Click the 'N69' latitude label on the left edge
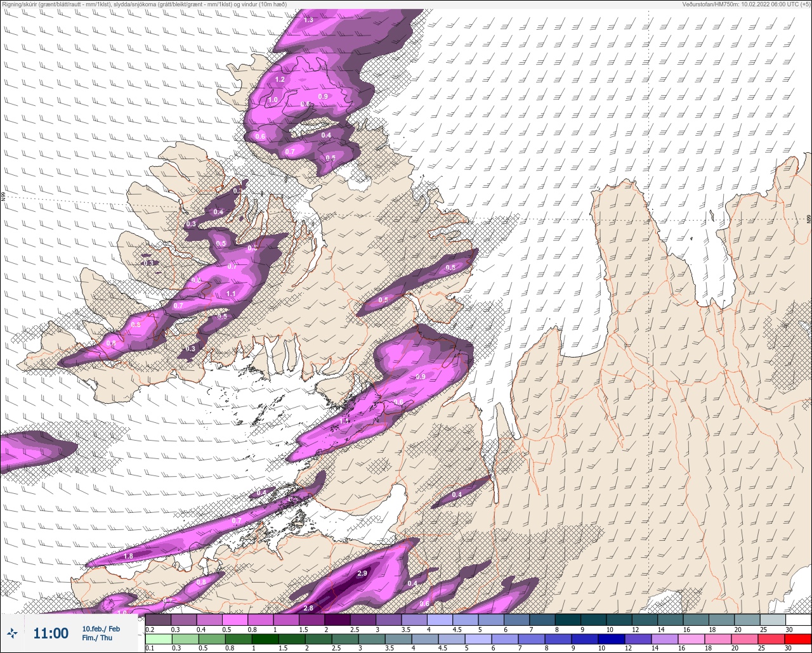 [3, 197]
